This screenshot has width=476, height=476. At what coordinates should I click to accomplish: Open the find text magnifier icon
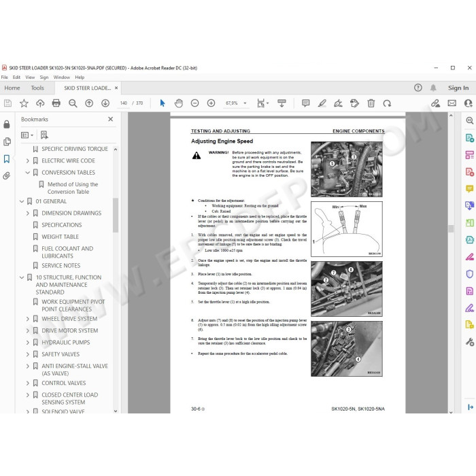(x=73, y=103)
